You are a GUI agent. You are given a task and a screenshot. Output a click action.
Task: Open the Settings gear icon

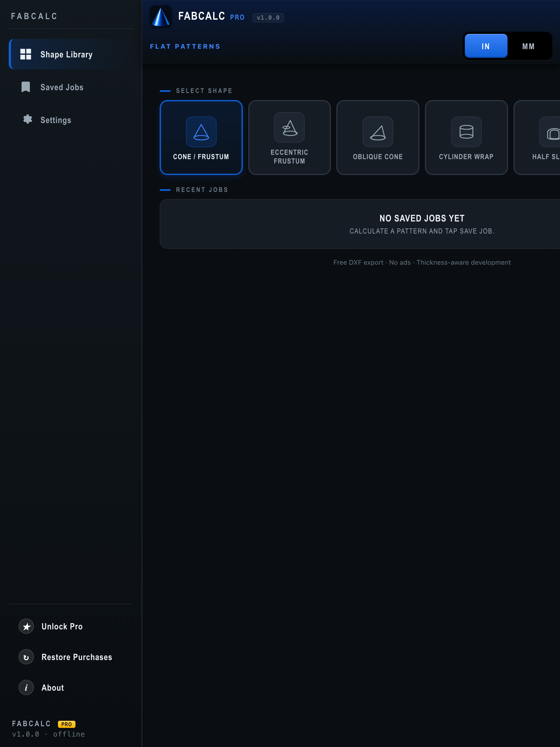pyautogui.click(x=28, y=119)
